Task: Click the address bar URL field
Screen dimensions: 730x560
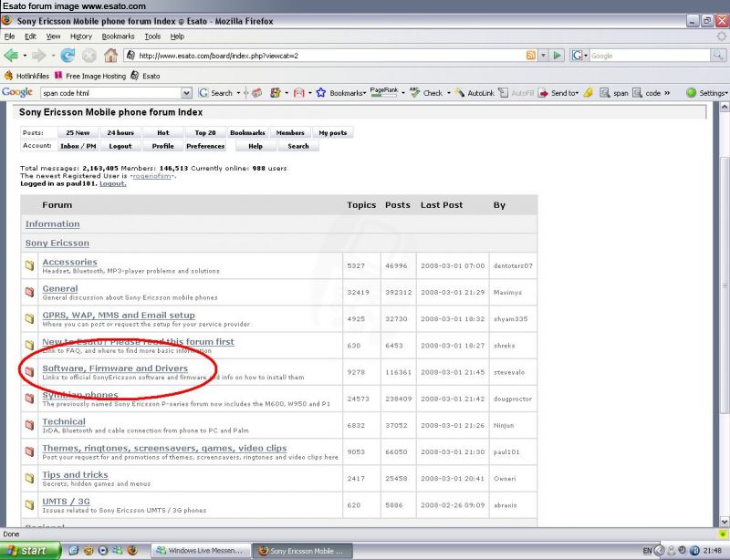Action: pyautogui.click(x=326, y=56)
